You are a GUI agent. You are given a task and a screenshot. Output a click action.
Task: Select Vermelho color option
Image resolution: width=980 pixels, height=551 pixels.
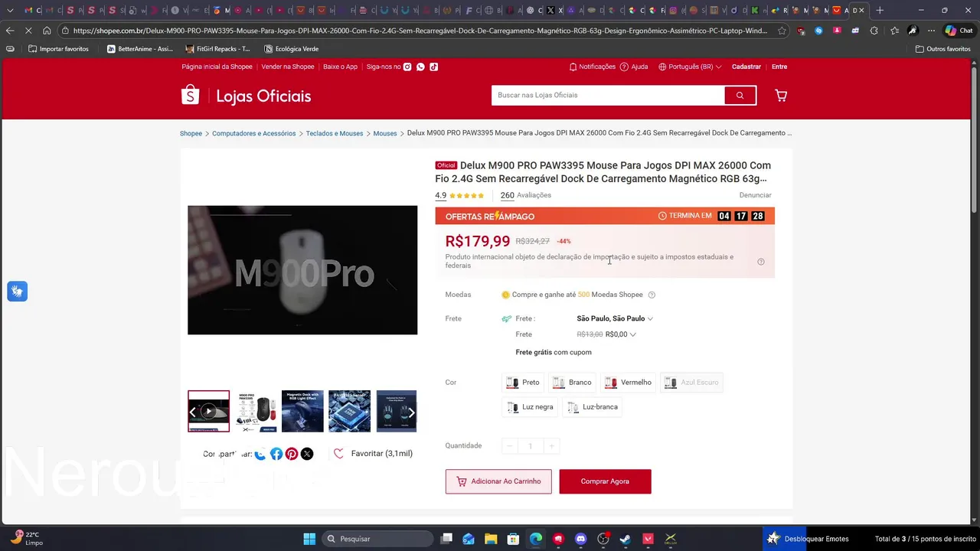click(x=629, y=383)
